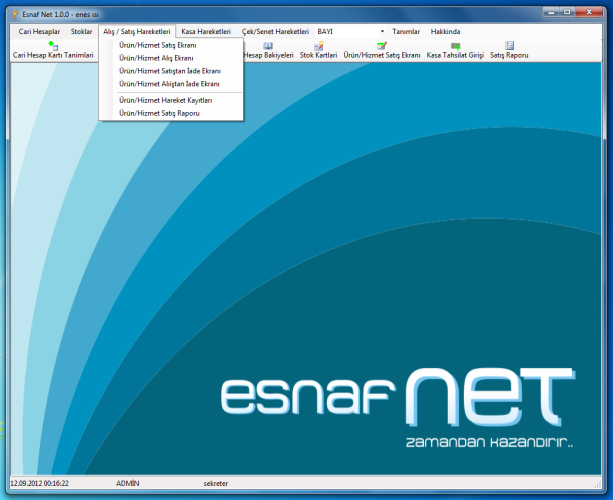Screen dimensions: 613x500
Task: Select Ürün/Hizmet Alış Ekranı menu entry
Action: 171,58
